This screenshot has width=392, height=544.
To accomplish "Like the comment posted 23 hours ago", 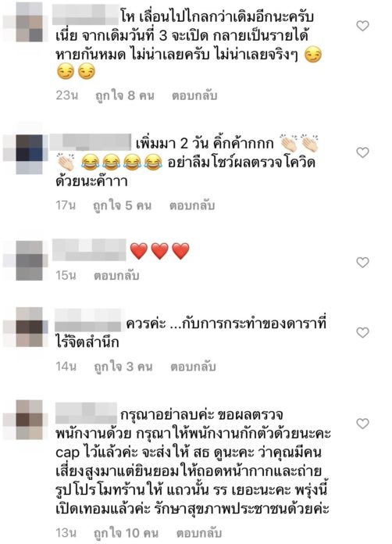I will coord(362,26).
